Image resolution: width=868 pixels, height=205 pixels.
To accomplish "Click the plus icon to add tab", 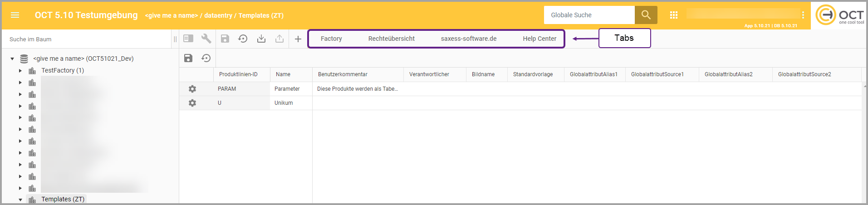I will (x=298, y=39).
